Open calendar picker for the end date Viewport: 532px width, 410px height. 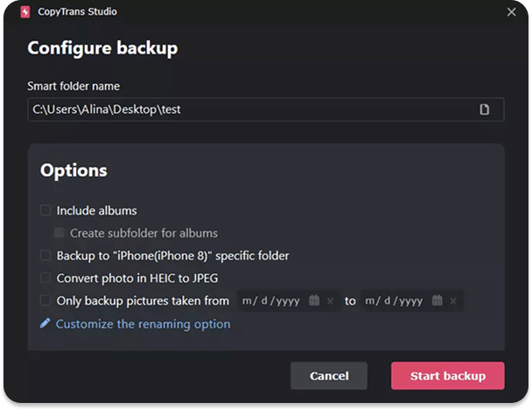(437, 300)
